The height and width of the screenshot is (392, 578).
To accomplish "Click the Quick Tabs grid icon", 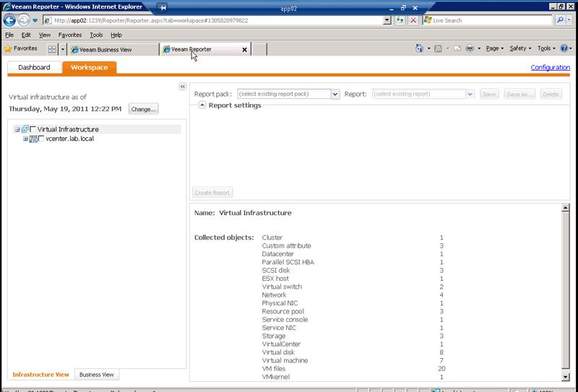I will click(52, 49).
